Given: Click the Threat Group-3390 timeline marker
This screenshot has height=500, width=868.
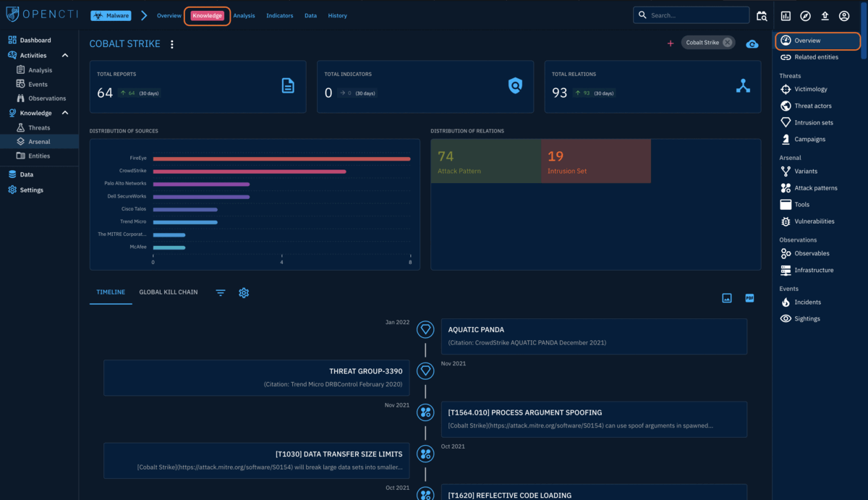Looking at the screenshot, I should [426, 371].
